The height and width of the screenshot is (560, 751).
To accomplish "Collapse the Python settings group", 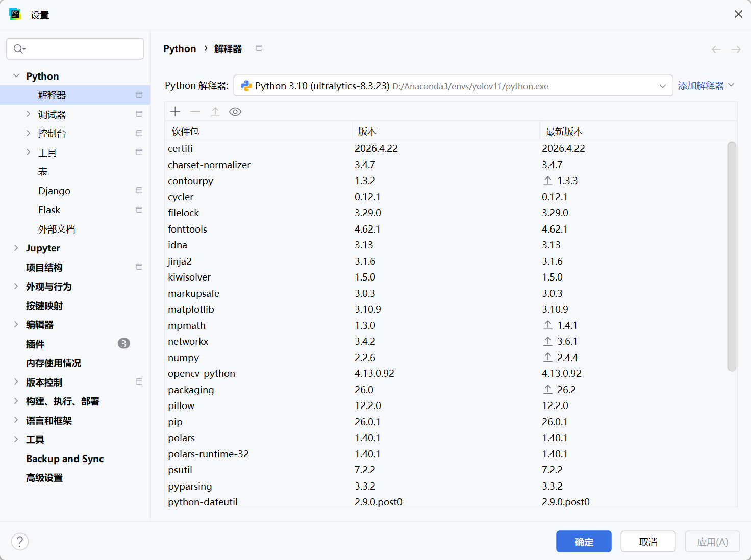I will coord(16,76).
